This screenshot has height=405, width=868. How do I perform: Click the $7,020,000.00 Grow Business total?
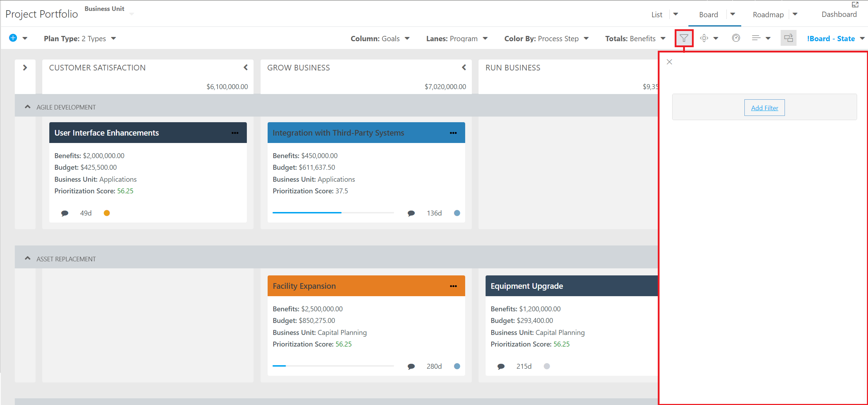pyautogui.click(x=445, y=87)
